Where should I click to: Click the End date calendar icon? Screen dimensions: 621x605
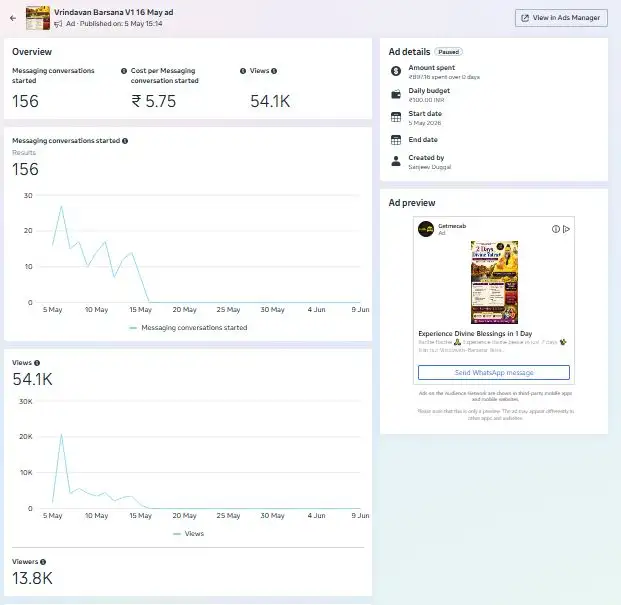396,140
